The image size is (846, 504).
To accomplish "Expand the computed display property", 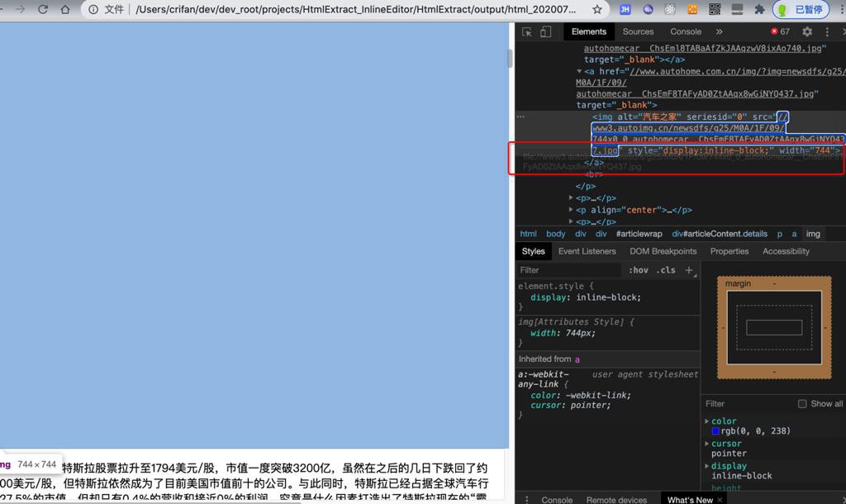I will 707,466.
